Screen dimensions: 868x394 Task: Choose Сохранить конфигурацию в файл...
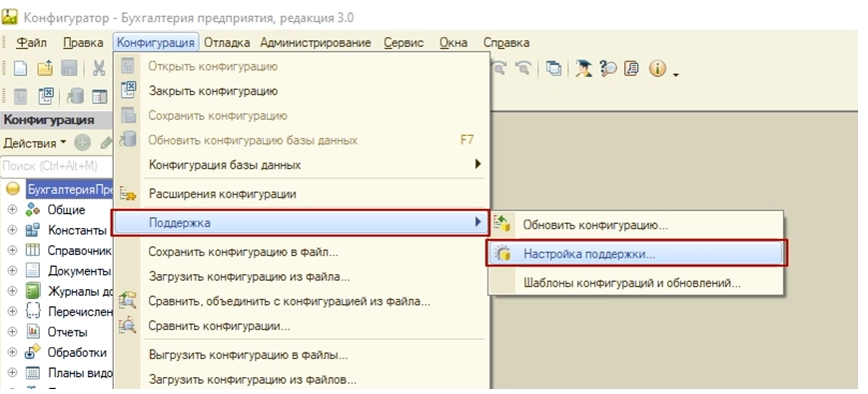302,252
